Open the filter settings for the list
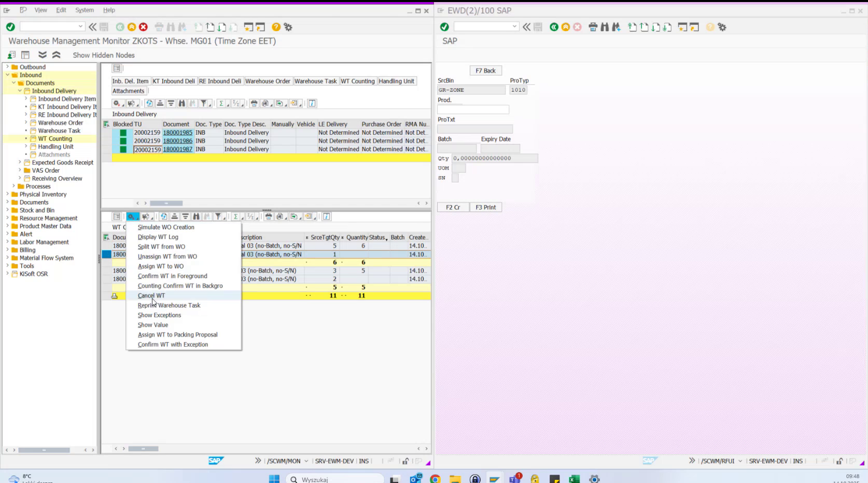Viewport: 868px width, 483px height. click(204, 103)
